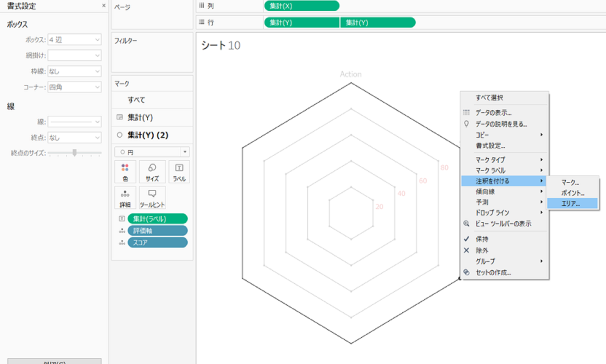
Task: Open the 枠線 なし dropdown
Action: pyautogui.click(x=75, y=71)
